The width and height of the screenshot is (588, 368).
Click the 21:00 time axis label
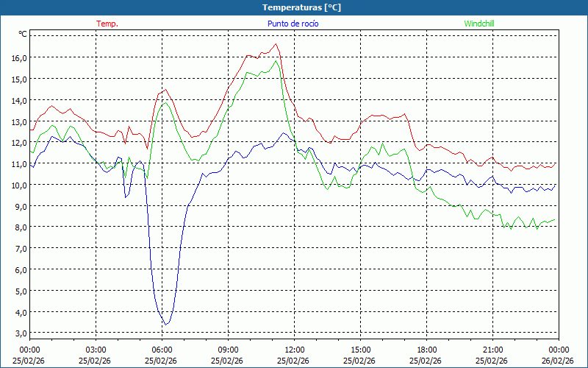coord(493,350)
